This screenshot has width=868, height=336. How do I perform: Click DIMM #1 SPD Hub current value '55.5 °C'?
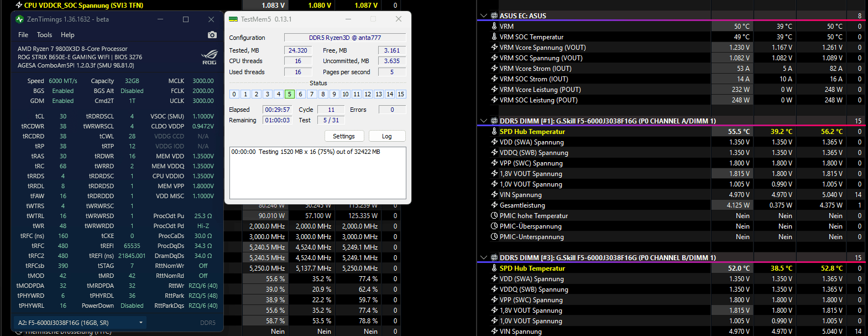pos(739,131)
